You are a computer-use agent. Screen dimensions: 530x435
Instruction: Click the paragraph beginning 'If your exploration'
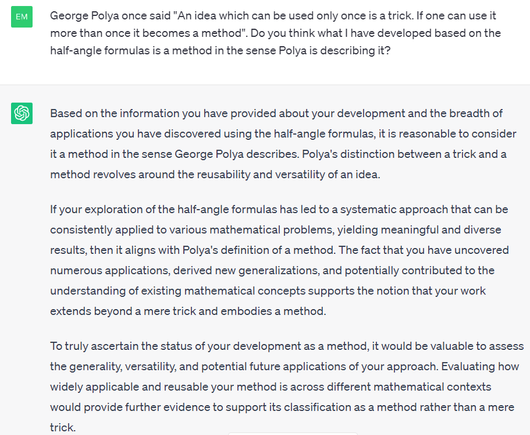coord(280,260)
